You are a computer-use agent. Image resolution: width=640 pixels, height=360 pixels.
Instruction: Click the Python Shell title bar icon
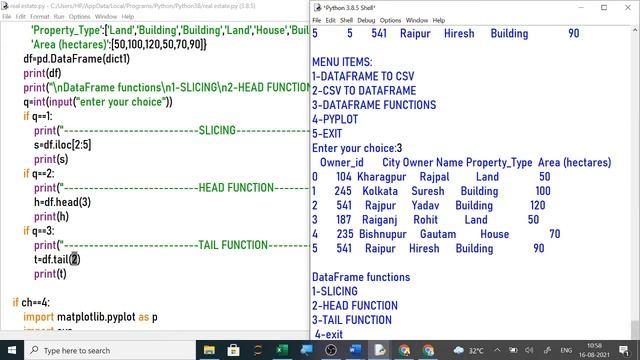pos(318,8)
